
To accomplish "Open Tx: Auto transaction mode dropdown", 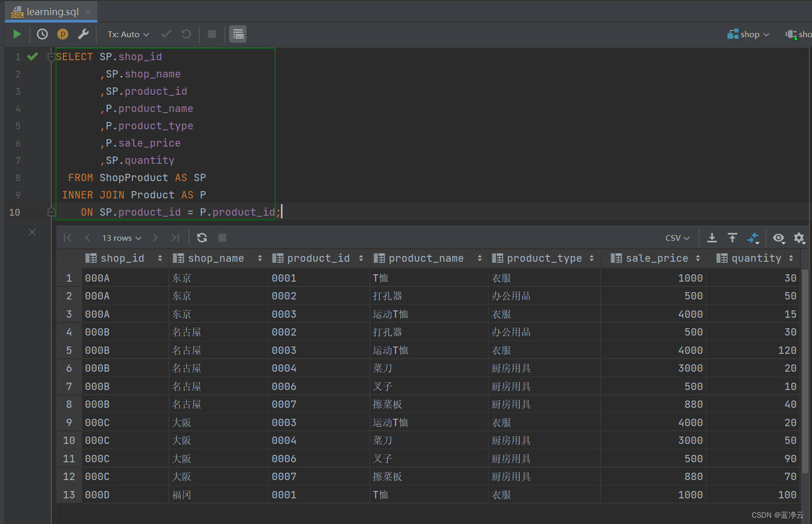I will tap(128, 34).
